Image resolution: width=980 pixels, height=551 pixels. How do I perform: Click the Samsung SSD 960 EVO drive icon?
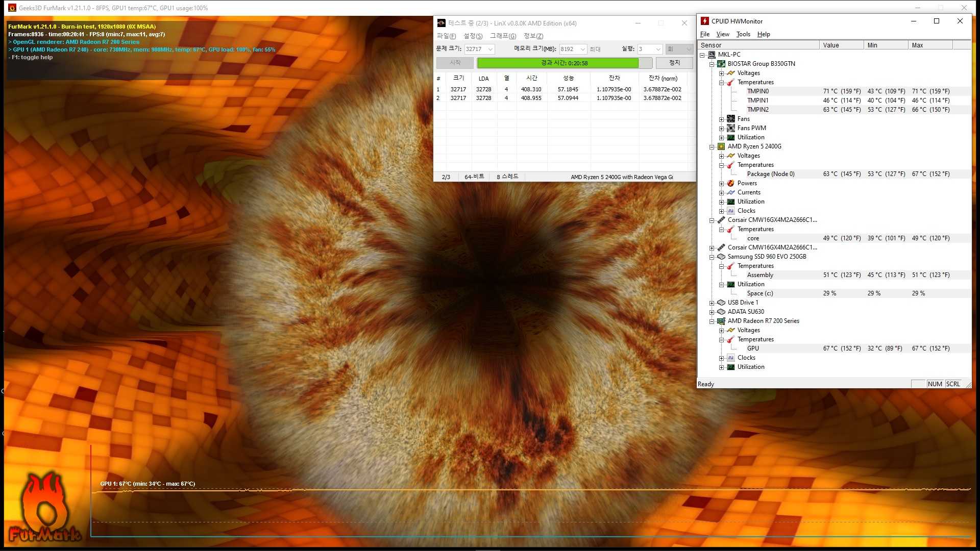click(721, 257)
